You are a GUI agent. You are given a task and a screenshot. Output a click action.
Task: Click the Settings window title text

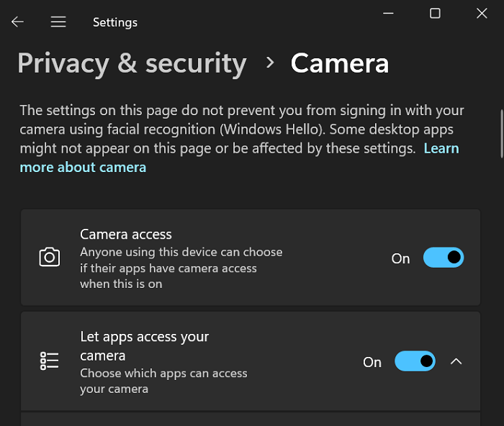click(115, 22)
